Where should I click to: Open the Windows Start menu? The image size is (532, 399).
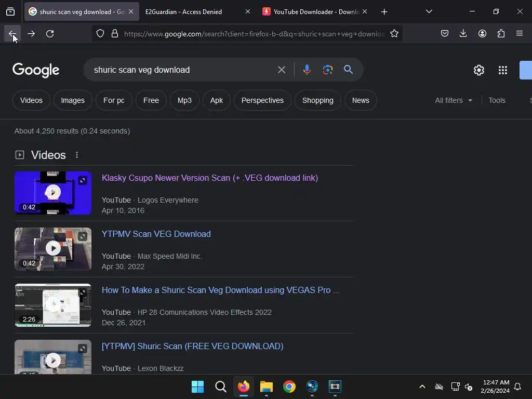197,387
